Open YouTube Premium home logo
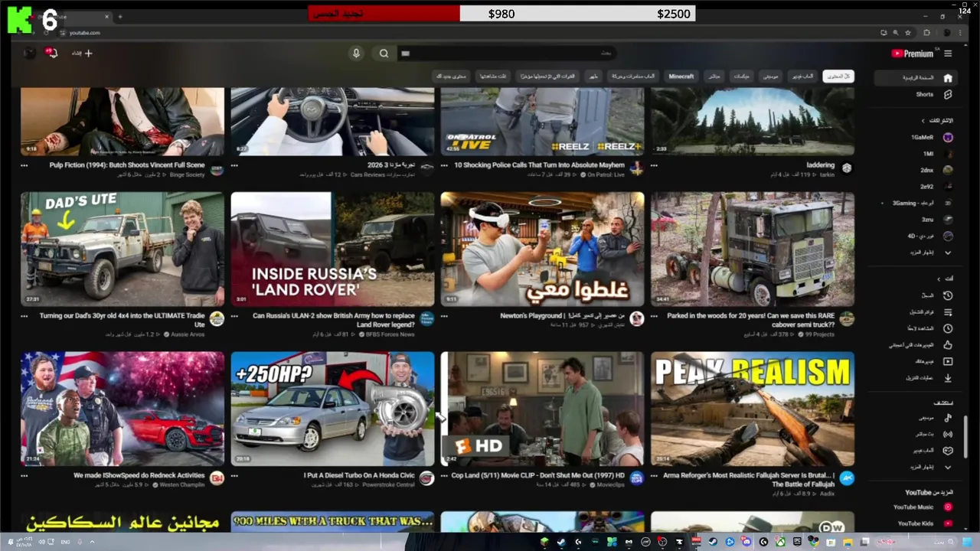This screenshot has width=980, height=551. click(x=913, y=54)
